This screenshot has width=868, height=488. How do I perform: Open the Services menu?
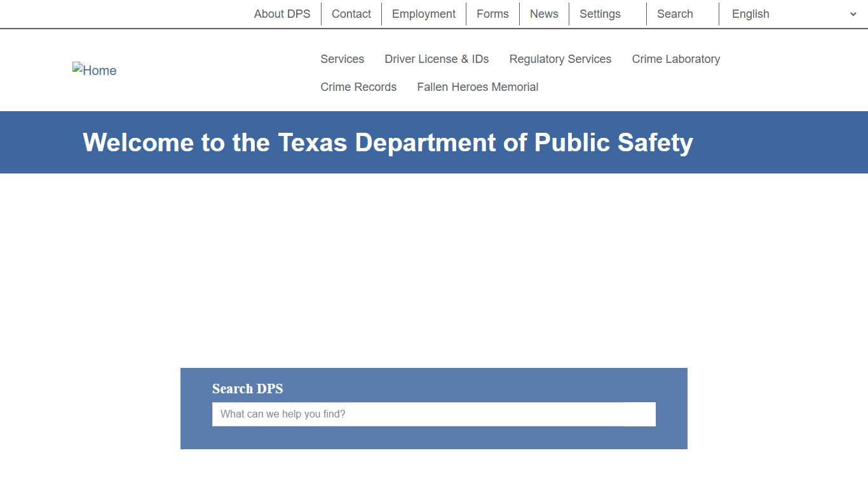click(342, 59)
